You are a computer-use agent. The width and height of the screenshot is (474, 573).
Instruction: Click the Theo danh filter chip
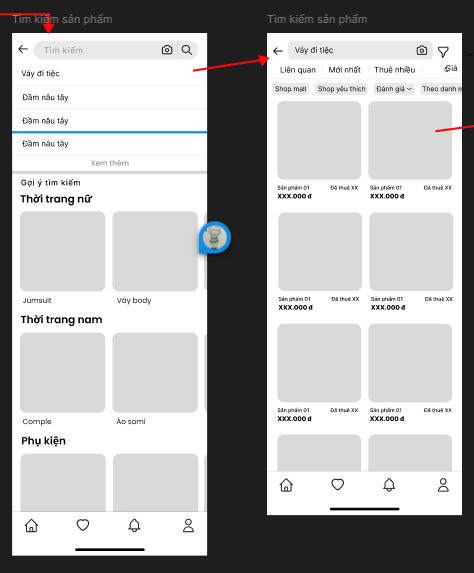(441, 89)
